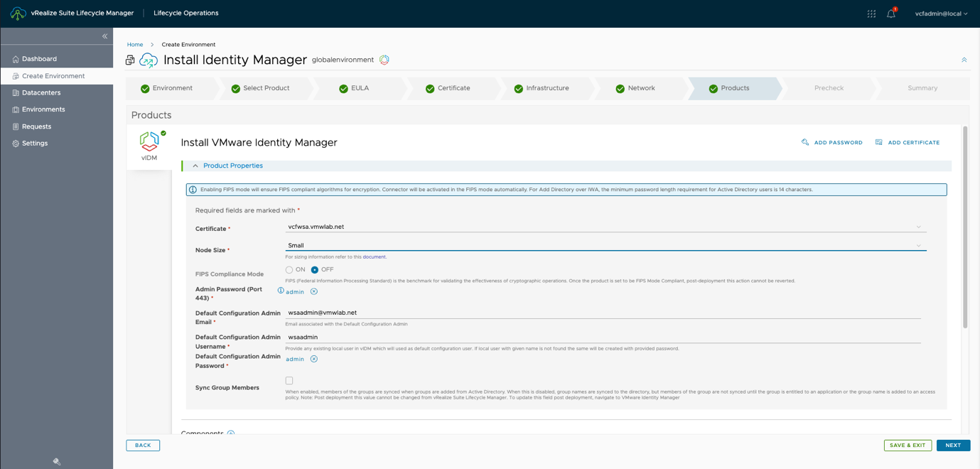
Task: Click the Summary wizard step
Action: click(922, 88)
